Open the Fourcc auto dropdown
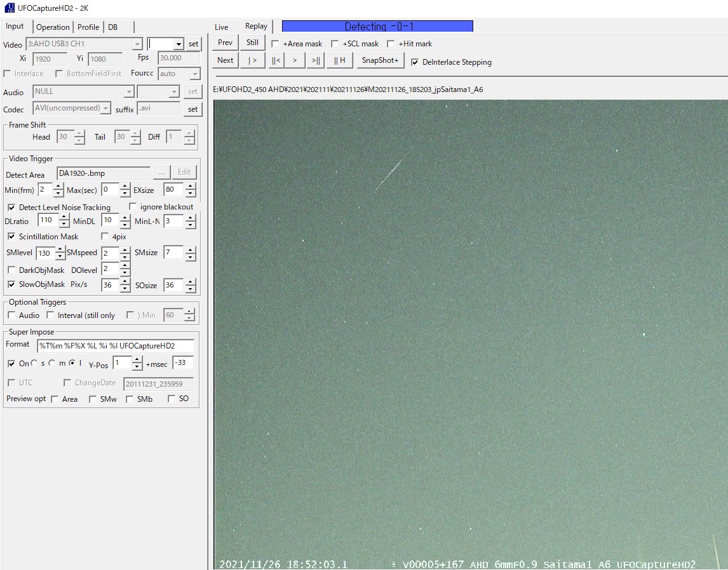Image resolution: width=728 pixels, height=570 pixels. click(x=196, y=74)
